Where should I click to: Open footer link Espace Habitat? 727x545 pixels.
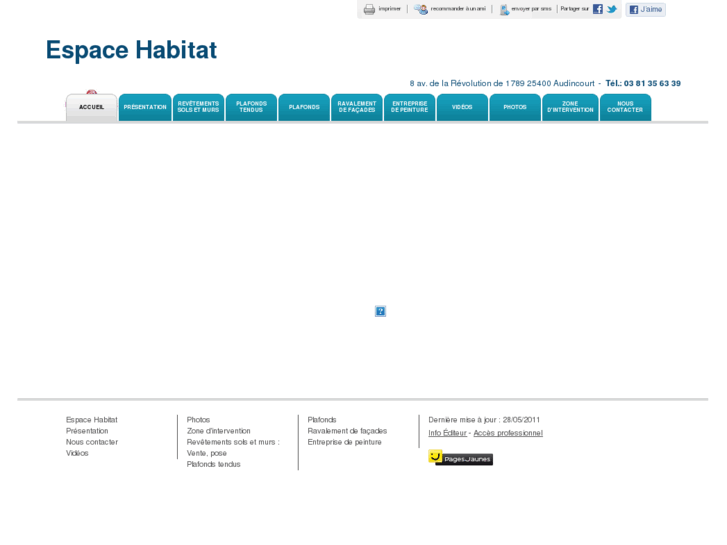click(91, 420)
